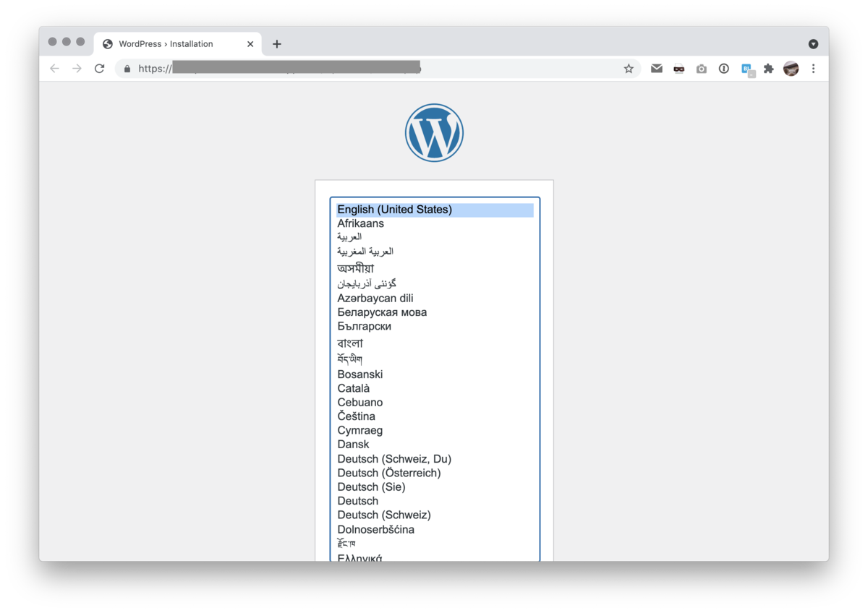Select Ελληνικά at the bottom of list

[435, 557]
